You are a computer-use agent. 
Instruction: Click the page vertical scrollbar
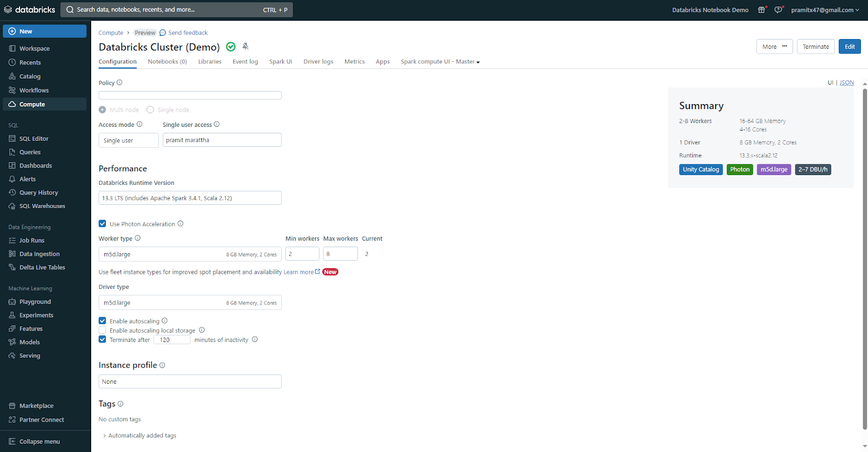click(x=864, y=259)
